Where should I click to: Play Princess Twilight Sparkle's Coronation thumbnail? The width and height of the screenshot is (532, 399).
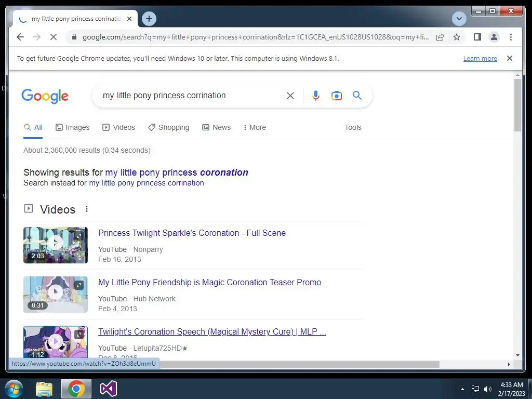coord(55,245)
